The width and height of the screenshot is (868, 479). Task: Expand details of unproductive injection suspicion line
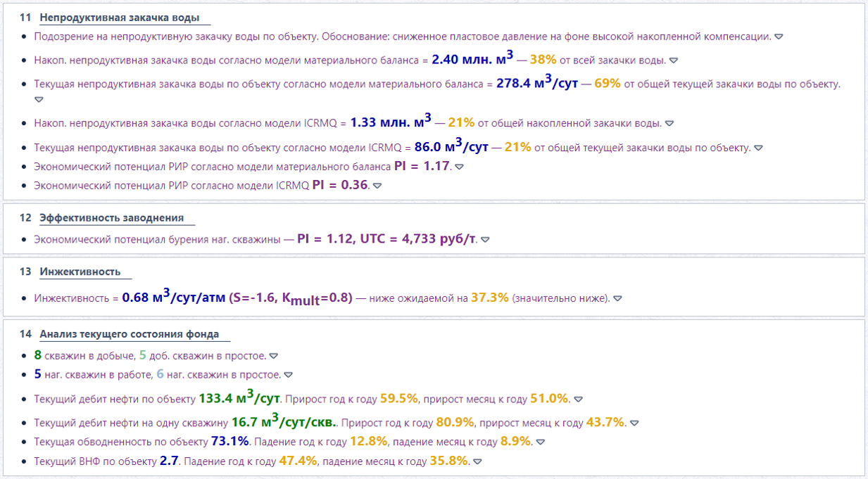coord(779,36)
